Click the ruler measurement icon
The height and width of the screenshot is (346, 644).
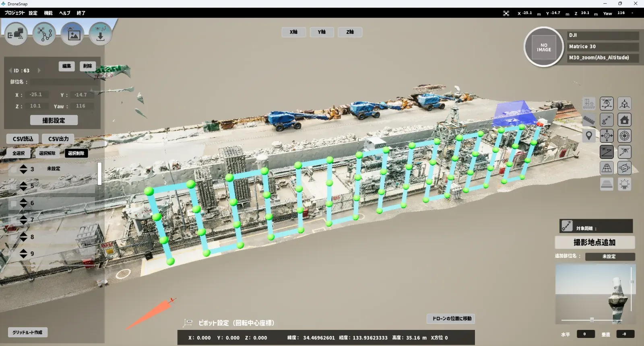pyautogui.click(x=589, y=120)
